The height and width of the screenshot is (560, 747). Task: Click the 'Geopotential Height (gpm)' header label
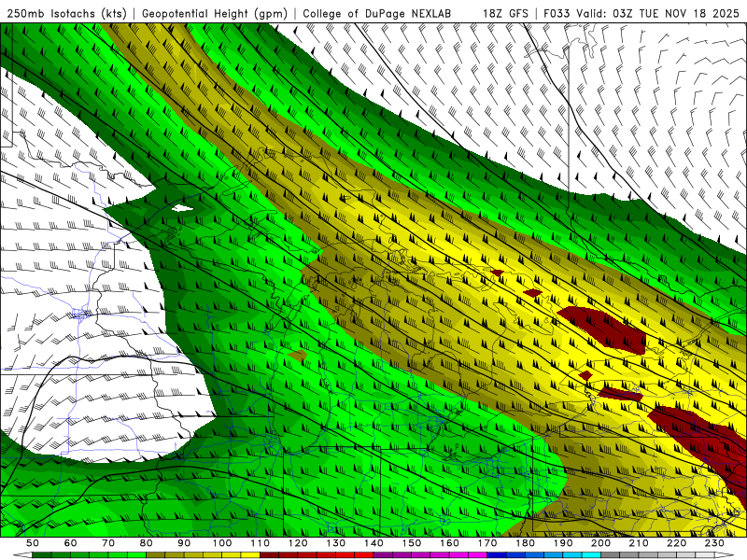pyautogui.click(x=215, y=13)
